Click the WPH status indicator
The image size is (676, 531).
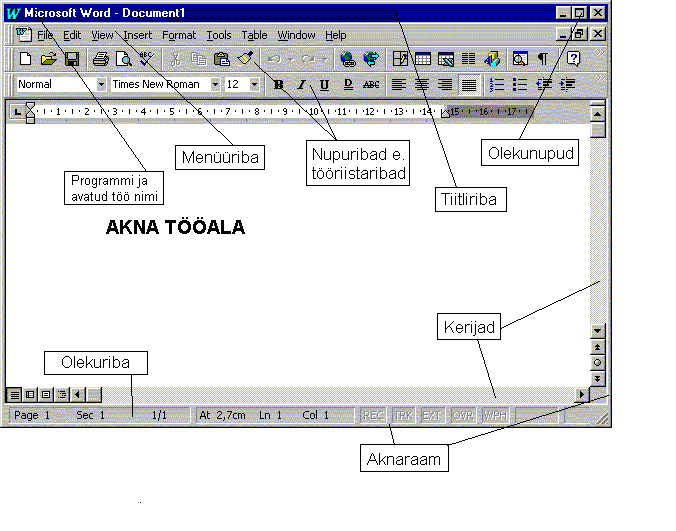coord(495,415)
